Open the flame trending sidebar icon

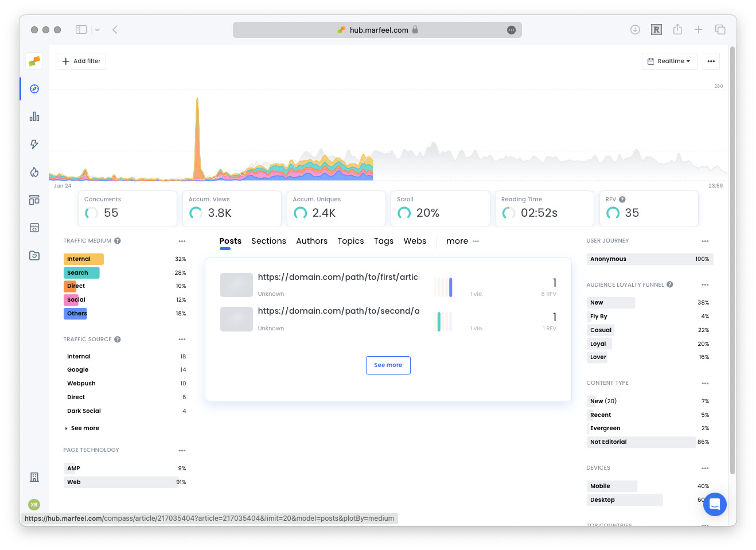tap(34, 172)
